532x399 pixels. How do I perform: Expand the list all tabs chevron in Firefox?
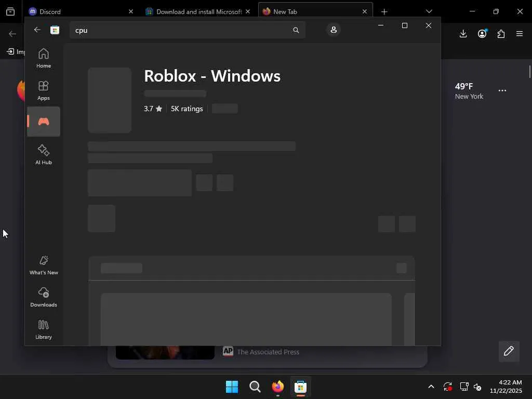tap(429, 11)
